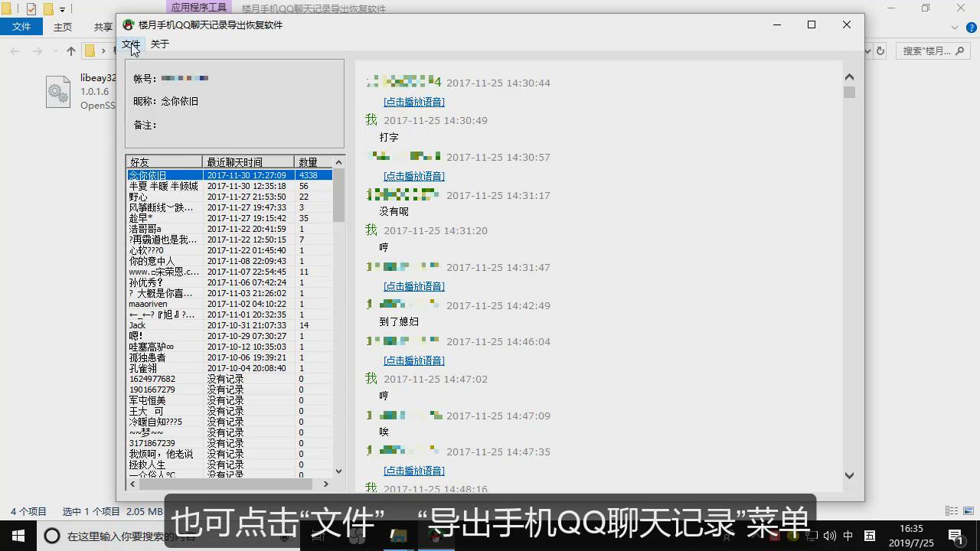Switch Explorer to details view icon
This screenshot has height=551, width=980.
(x=951, y=511)
